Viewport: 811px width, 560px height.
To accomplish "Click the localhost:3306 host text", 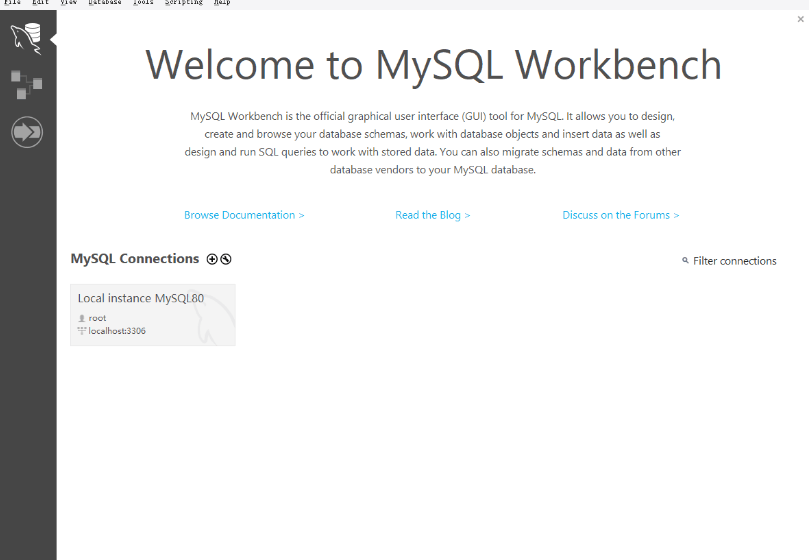I will [x=117, y=331].
